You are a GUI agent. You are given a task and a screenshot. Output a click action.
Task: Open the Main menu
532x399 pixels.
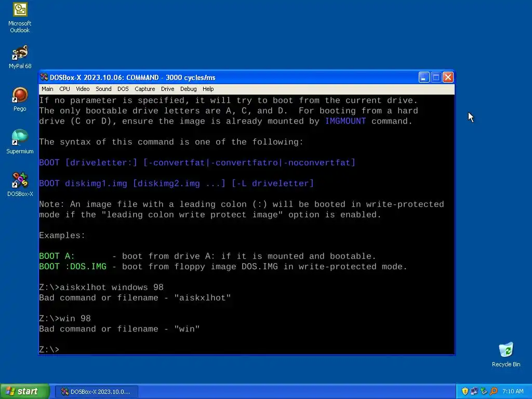pyautogui.click(x=47, y=89)
